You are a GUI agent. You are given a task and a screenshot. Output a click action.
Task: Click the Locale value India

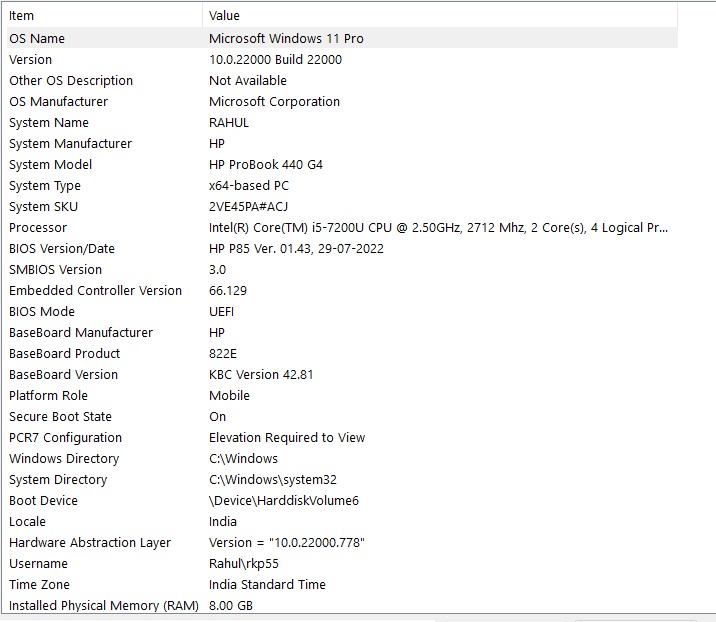pyautogui.click(x=223, y=522)
